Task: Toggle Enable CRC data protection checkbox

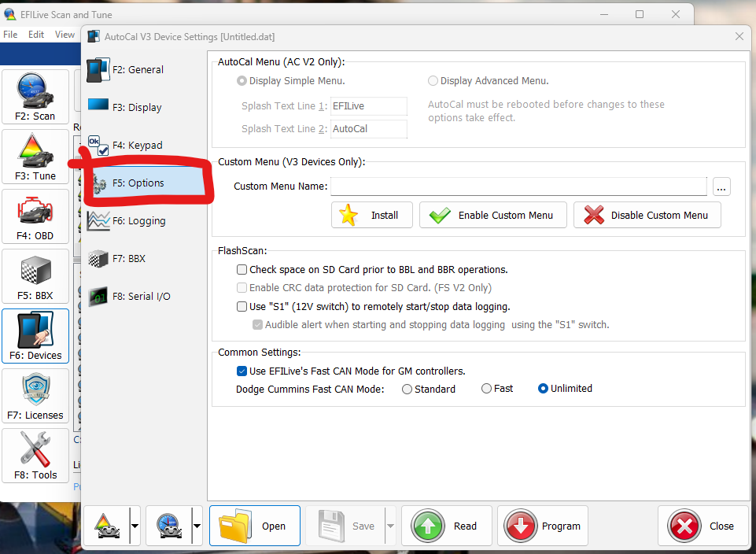Action: [242, 288]
